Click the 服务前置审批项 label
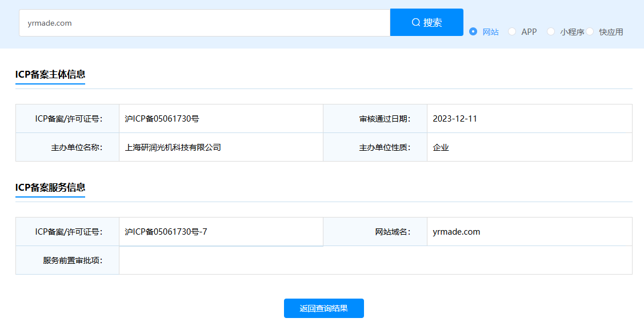 pyautogui.click(x=73, y=260)
